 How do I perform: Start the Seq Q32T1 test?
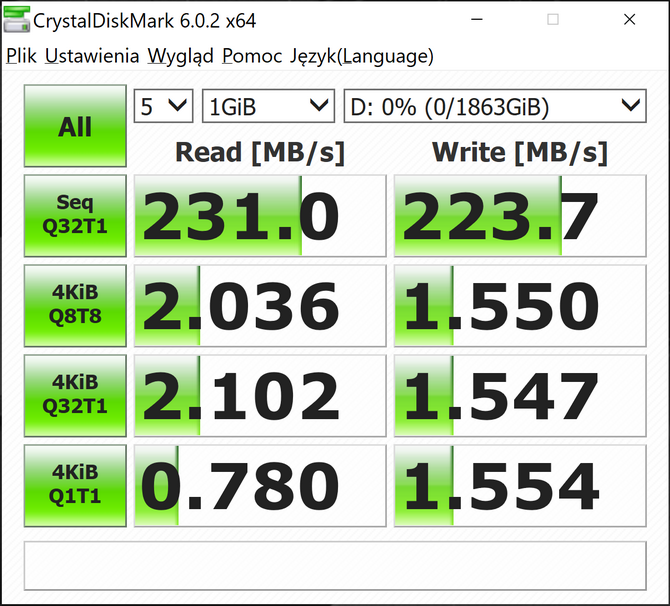tap(75, 216)
